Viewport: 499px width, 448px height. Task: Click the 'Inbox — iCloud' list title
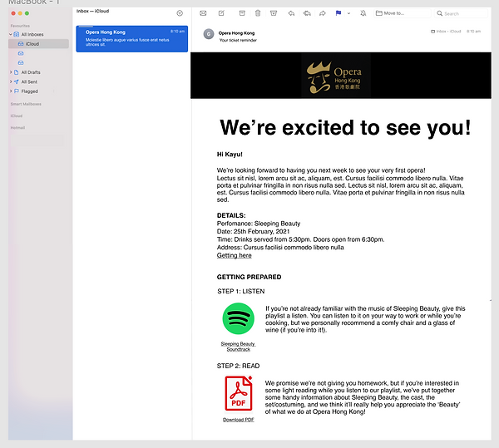[92, 11]
